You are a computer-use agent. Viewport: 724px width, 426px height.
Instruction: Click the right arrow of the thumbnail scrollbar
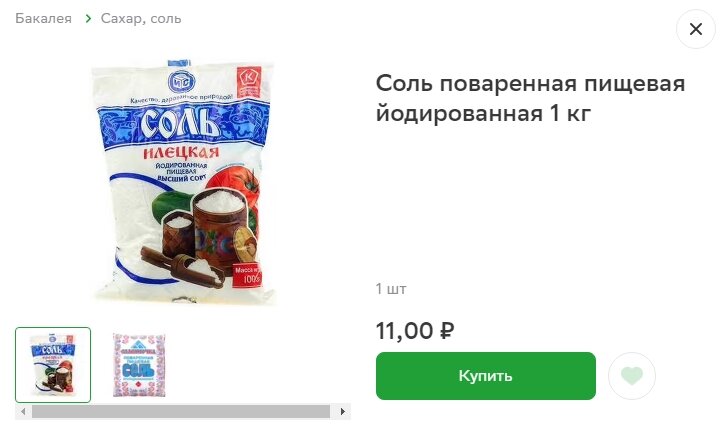[343, 411]
